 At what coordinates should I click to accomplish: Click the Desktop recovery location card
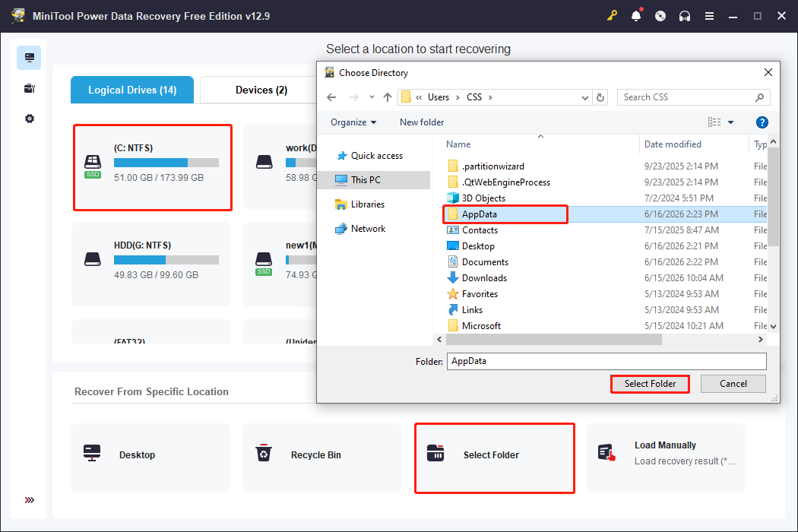[x=150, y=458]
